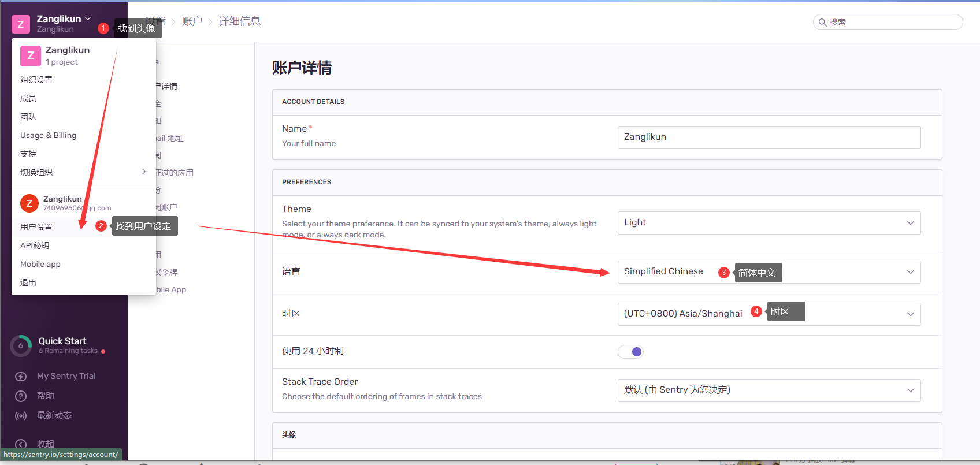The height and width of the screenshot is (465, 980).
Task: Open the timezone dropdown Asia/Shanghai
Action: (x=769, y=314)
